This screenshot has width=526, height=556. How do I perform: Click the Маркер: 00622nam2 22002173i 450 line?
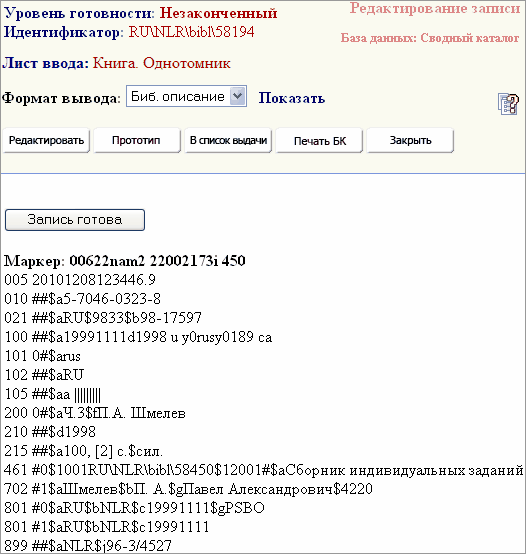pyautogui.click(x=124, y=261)
